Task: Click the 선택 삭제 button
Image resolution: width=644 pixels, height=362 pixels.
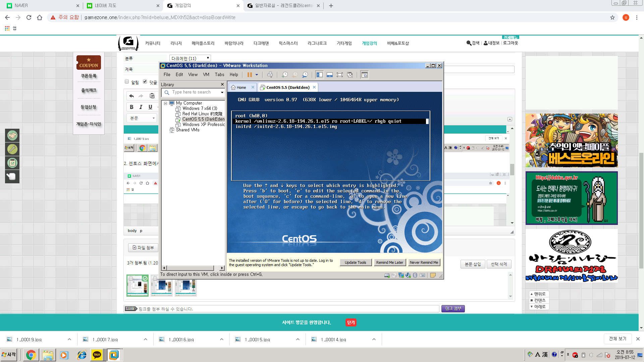Action: [499, 264]
